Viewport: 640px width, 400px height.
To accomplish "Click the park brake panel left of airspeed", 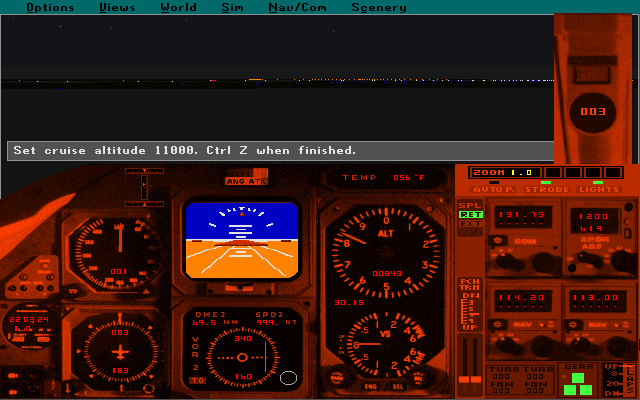I will tap(33, 276).
